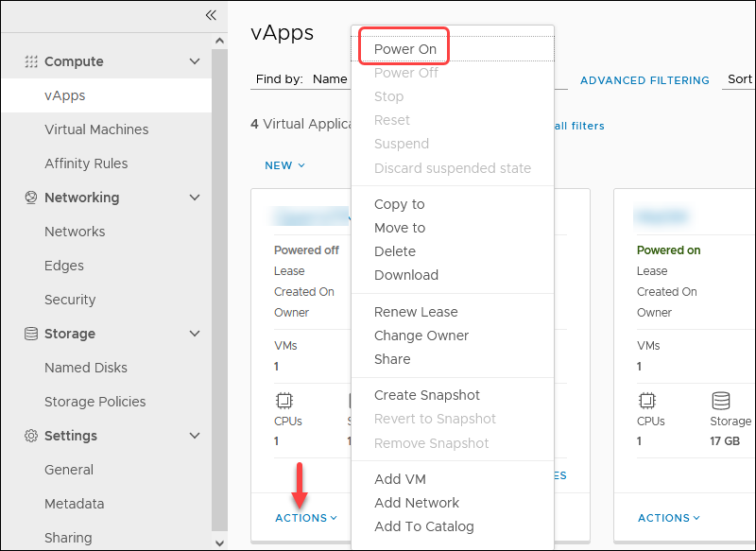The image size is (756, 551).
Task: Collapse the sidebar with double-chevron icon
Action: tap(211, 15)
